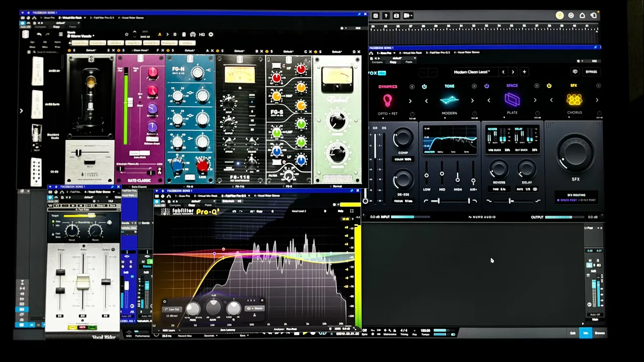Close the Pro-Q 3 band controls panel
Viewport: 644px width, 362px height.
(x=262, y=300)
